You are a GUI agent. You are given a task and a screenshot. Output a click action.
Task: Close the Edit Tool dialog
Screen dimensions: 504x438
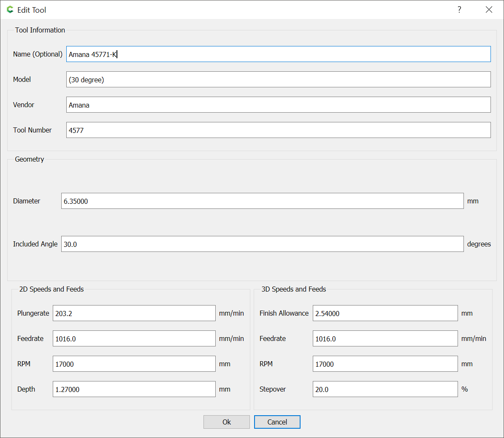pos(489,10)
